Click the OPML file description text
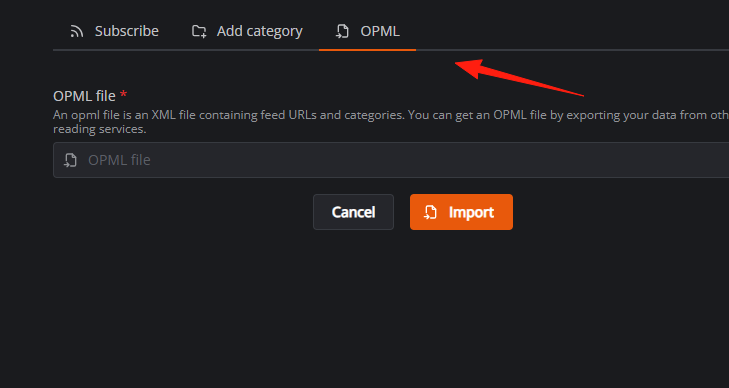The image size is (729, 388). coord(391,122)
